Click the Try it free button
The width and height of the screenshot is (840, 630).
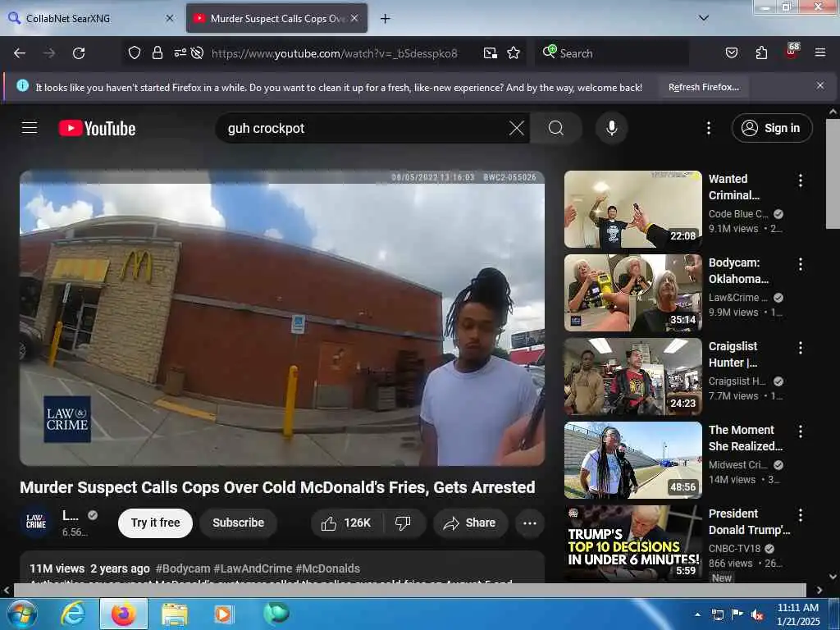pos(155,523)
